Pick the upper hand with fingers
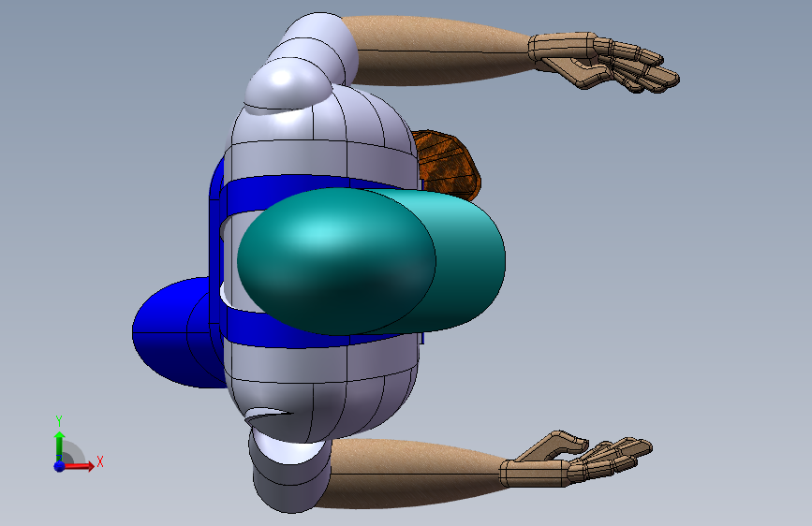This screenshot has height=526, width=812. coord(603,63)
